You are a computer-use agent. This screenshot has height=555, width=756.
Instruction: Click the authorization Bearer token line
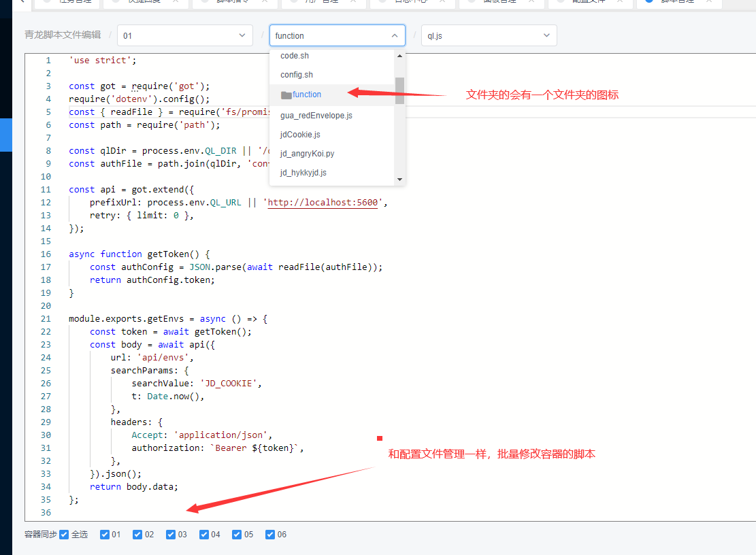pos(218,448)
